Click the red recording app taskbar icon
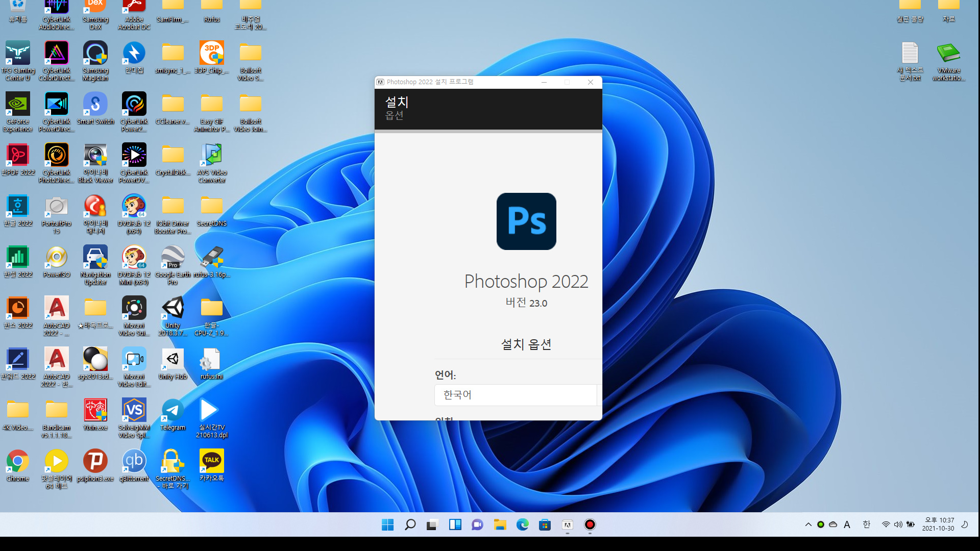 (590, 524)
